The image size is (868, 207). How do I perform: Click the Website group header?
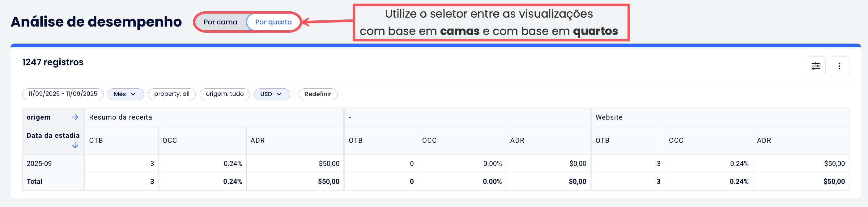coord(609,117)
